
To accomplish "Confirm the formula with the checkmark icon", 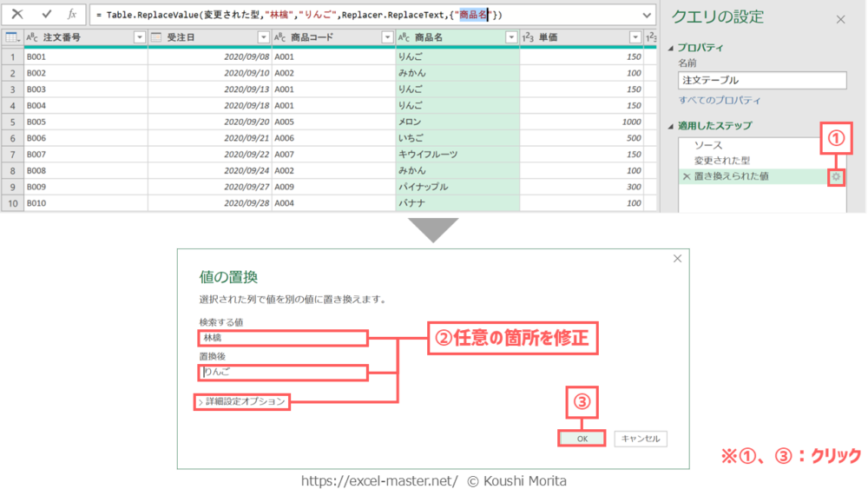I will pyautogui.click(x=47, y=15).
